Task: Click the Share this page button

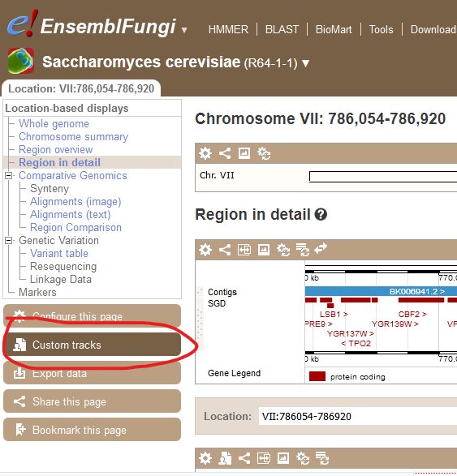Action: pos(92,401)
